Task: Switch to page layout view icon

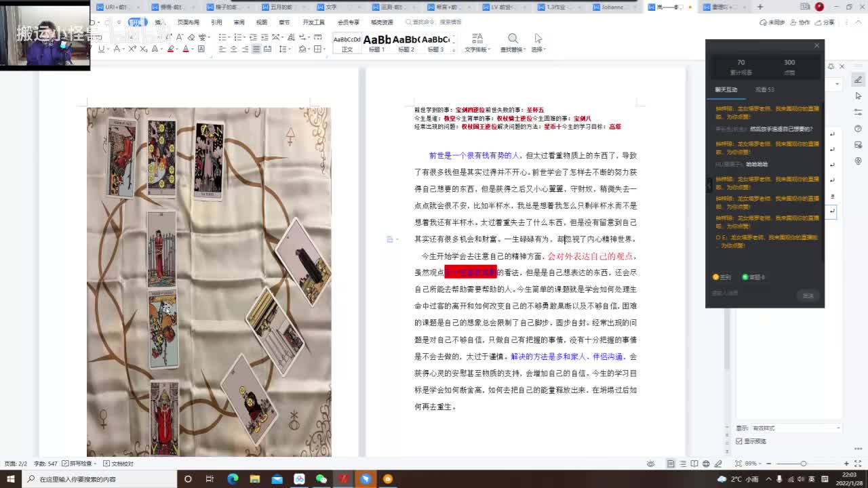Action: 671,464
